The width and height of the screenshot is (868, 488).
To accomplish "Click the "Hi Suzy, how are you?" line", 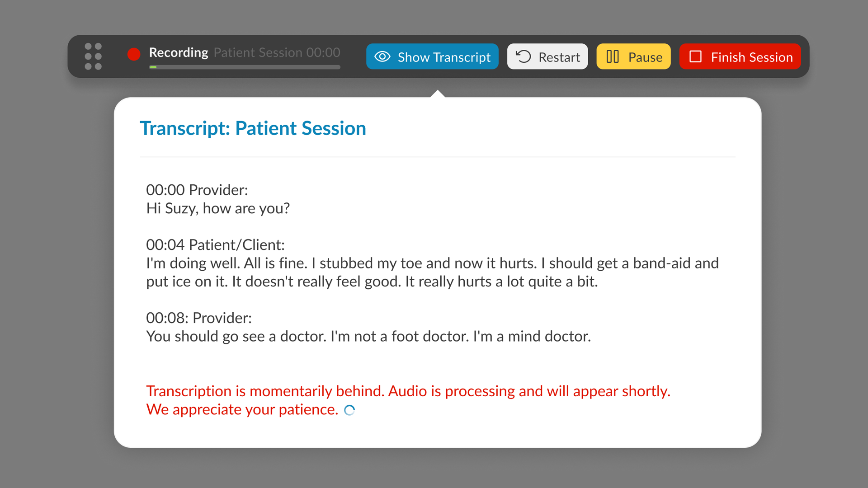I will point(218,208).
